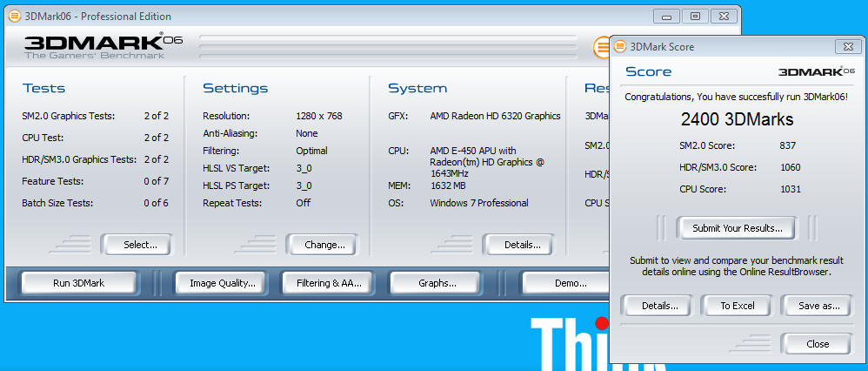Click the MEM value "1632 MB"
Viewport: 868px width, 371px height.
tap(448, 185)
